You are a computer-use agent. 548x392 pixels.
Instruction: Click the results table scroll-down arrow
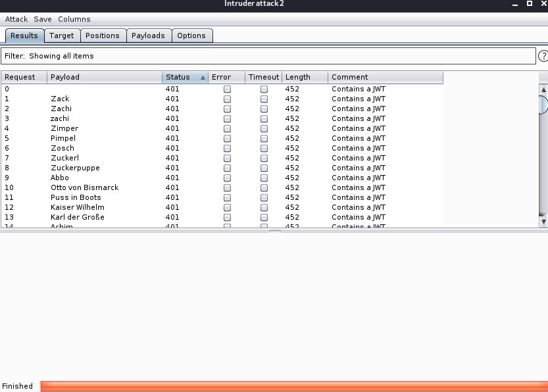tap(543, 222)
